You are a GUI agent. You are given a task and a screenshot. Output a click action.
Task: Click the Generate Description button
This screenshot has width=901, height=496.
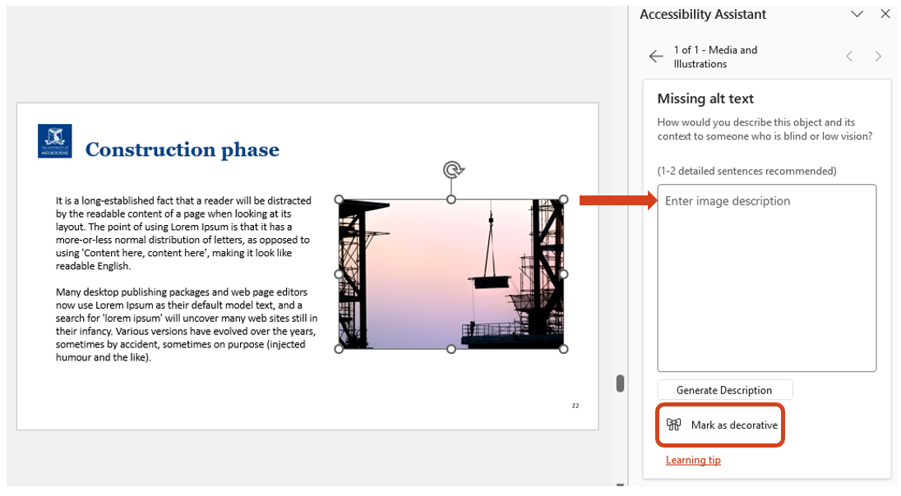click(724, 390)
